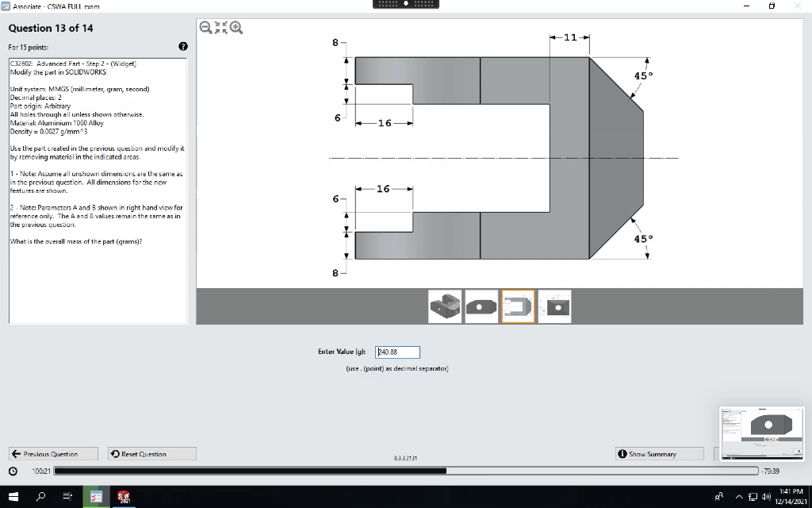812x508 pixels.
Task: Select the front view thumbnail
Action: (481, 306)
